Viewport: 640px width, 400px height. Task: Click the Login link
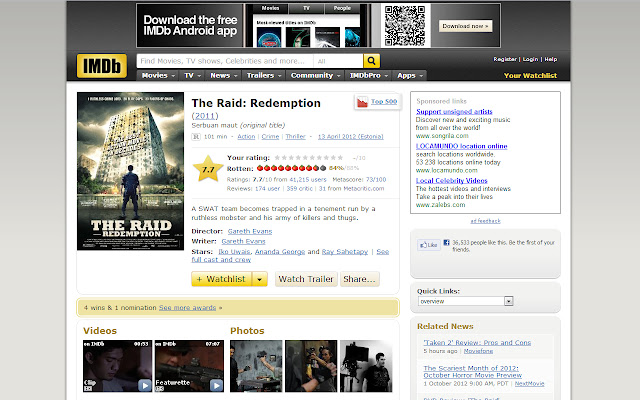[x=530, y=59]
